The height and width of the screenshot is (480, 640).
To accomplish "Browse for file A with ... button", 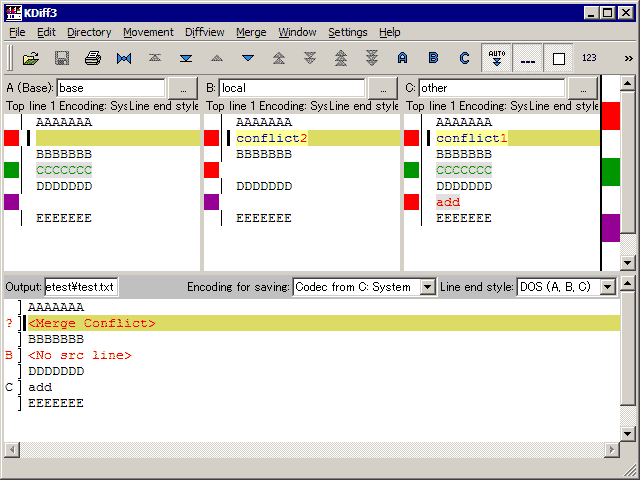I will (183, 88).
